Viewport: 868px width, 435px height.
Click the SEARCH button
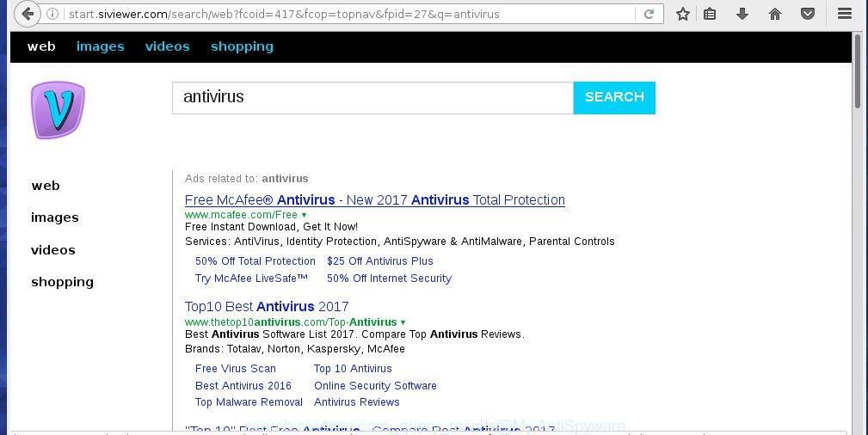tap(614, 97)
